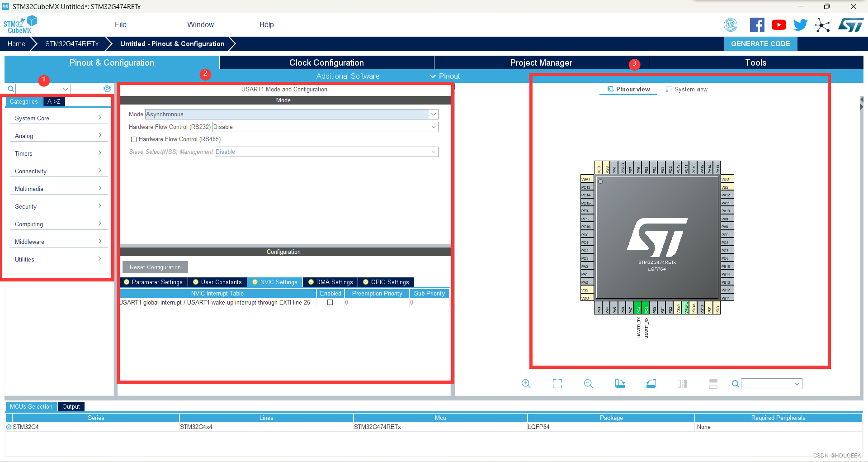Open category settings gear icon
The image size is (868, 462).
tap(107, 89)
